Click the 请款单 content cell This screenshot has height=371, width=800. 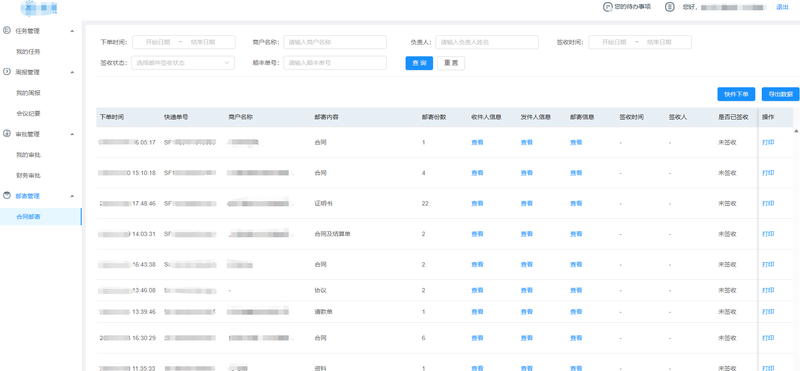coord(323,311)
